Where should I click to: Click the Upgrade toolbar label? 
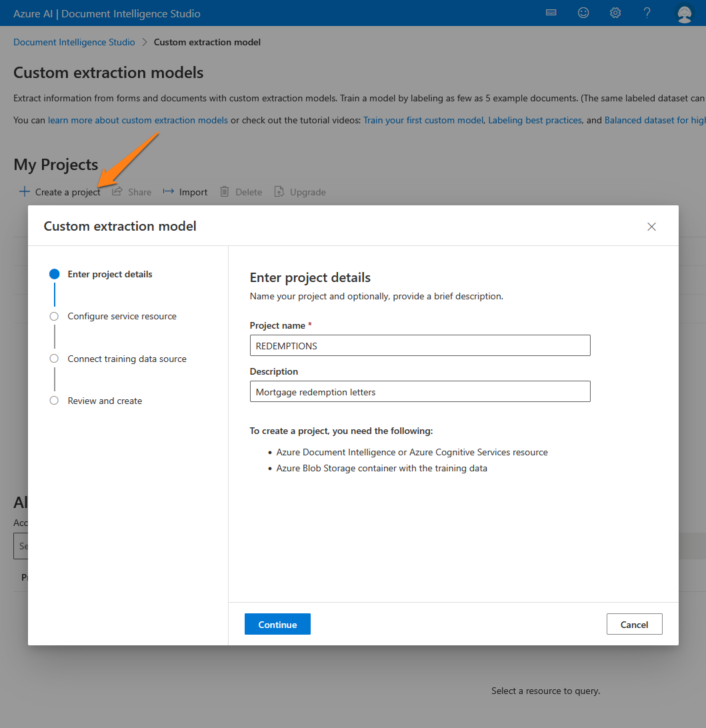pyautogui.click(x=308, y=192)
